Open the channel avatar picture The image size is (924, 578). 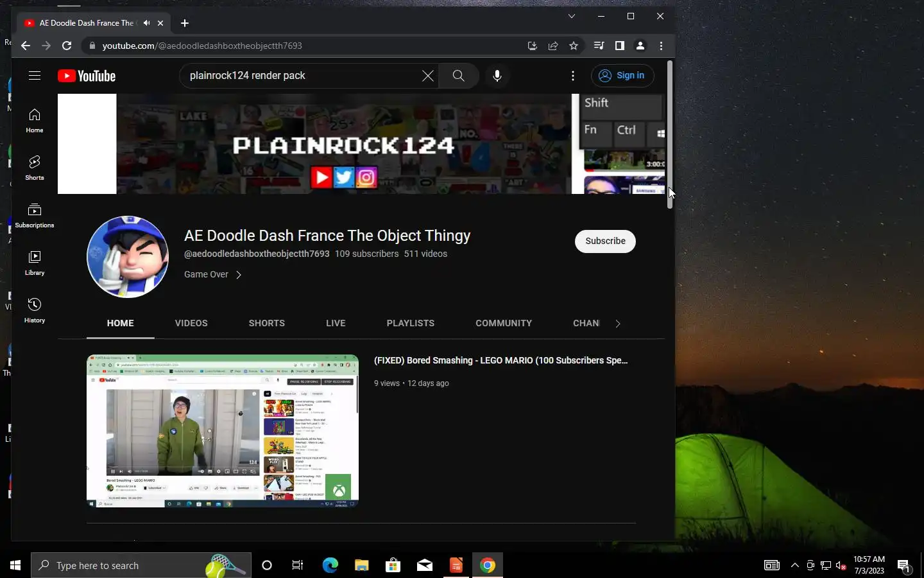click(x=128, y=257)
